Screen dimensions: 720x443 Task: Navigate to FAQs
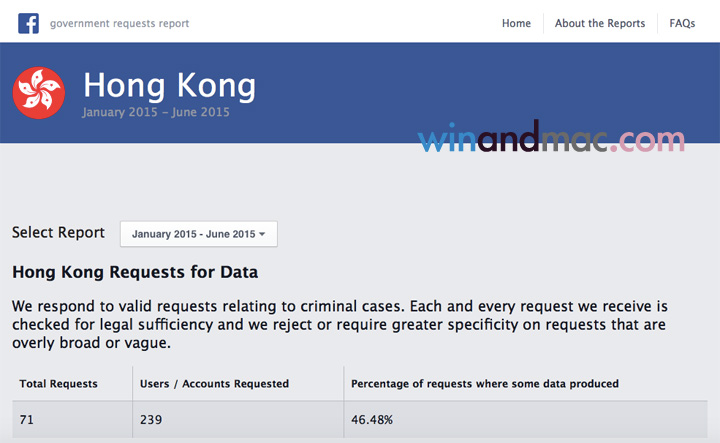(x=682, y=23)
